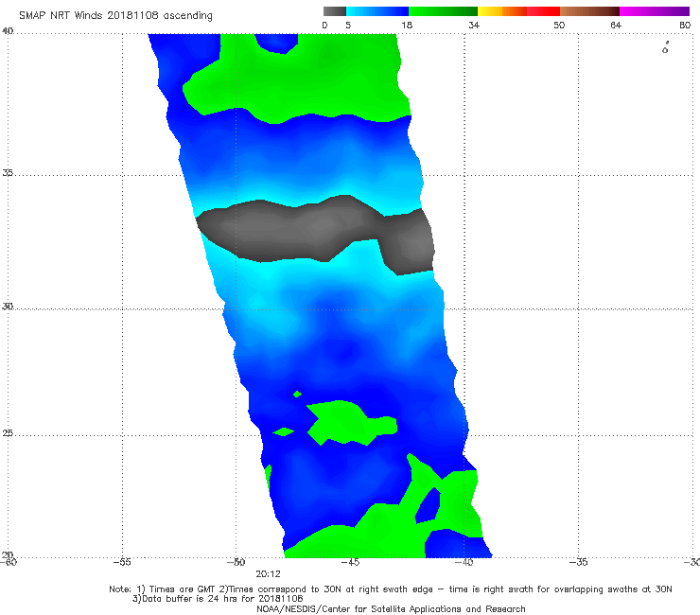Click the longitude axis label "-35"
The width and height of the screenshot is (700, 615).
click(579, 562)
